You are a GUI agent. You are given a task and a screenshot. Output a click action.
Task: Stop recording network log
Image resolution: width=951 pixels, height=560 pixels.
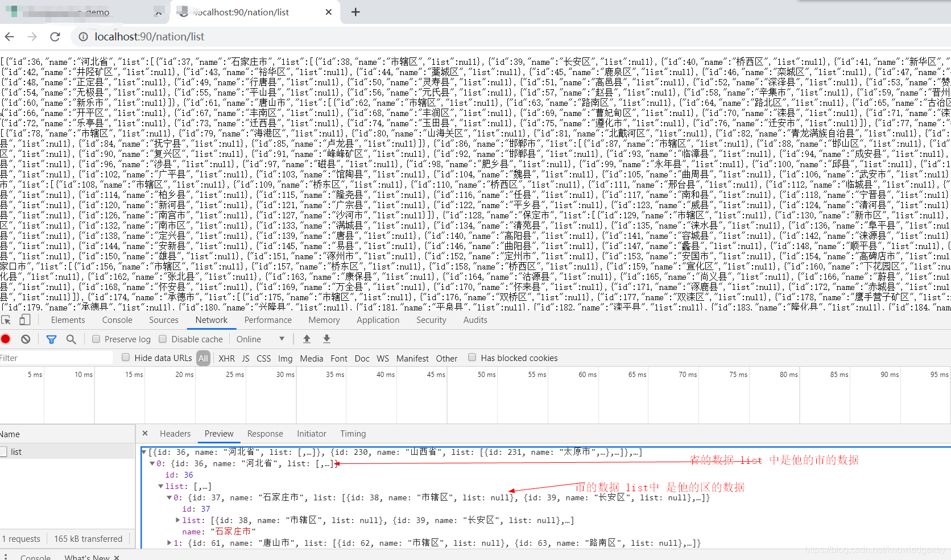coord(6,339)
